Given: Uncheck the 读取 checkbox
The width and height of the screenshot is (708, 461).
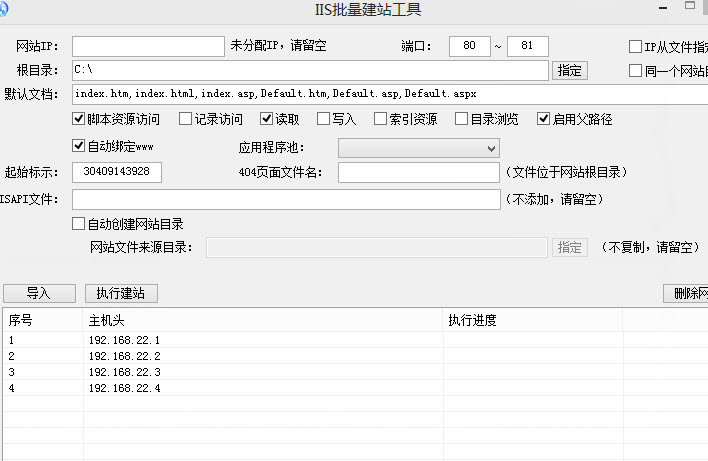Looking at the screenshot, I should pos(266,119).
